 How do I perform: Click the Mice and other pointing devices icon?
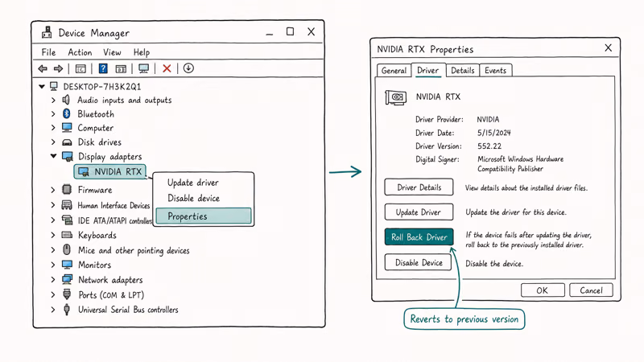point(67,249)
